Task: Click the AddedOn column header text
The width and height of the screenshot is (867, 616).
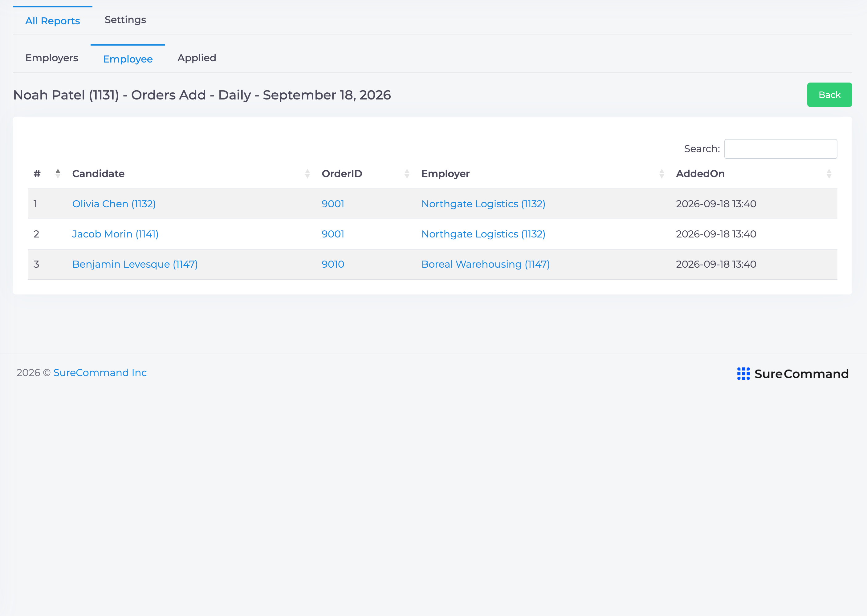Action: coord(700,174)
